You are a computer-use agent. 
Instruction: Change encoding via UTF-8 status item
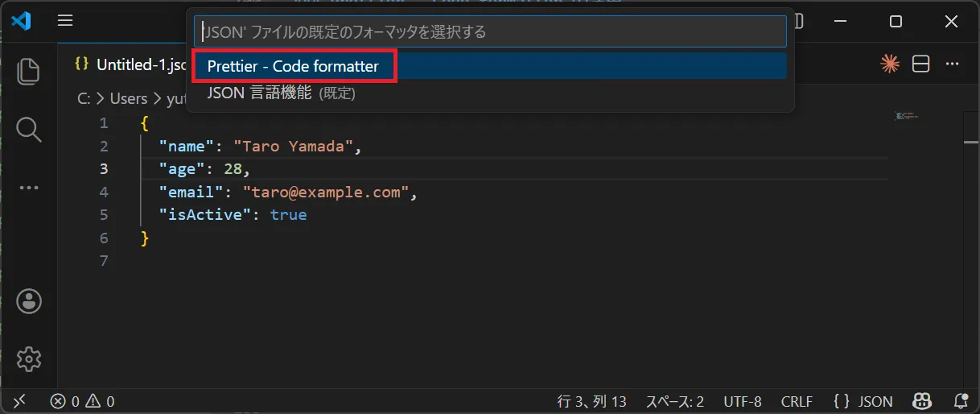pos(742,401)
